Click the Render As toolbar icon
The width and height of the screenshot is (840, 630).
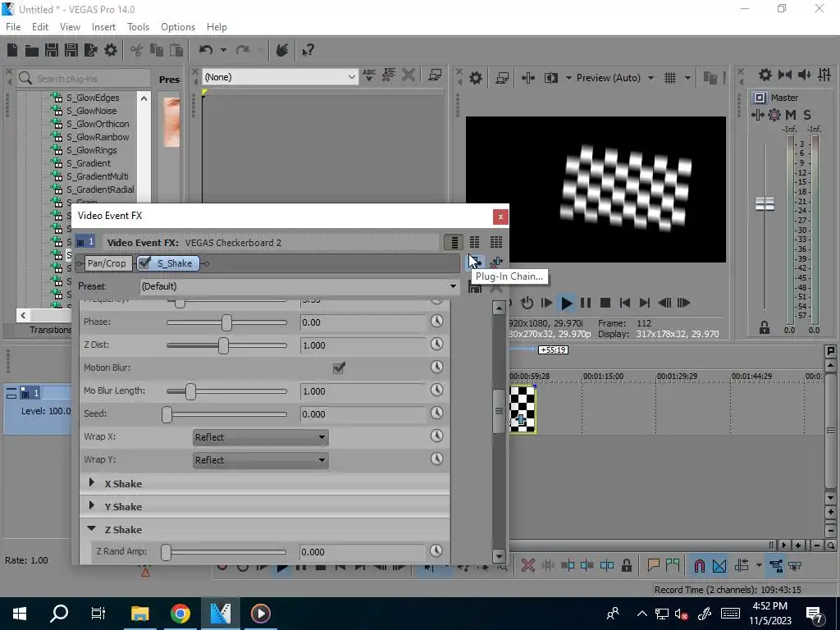pos(90,50)
